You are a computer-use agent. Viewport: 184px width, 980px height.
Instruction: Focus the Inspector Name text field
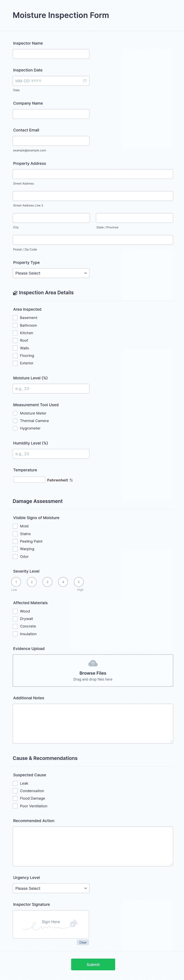(x=51, y=54)
